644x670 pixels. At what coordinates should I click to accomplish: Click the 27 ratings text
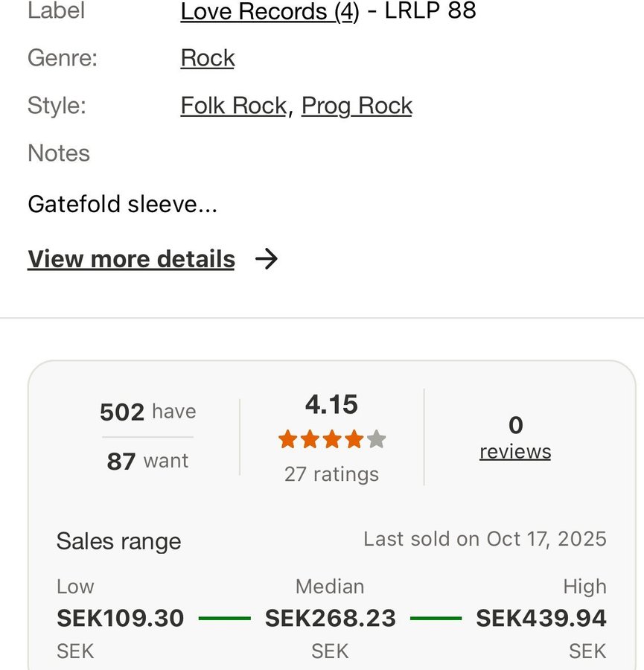(x=331, y=474)
